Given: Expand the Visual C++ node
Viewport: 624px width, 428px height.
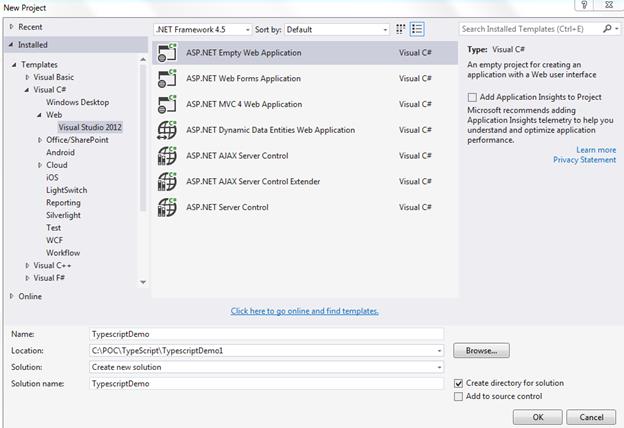Looking at the screenshot, I should 27,265.
